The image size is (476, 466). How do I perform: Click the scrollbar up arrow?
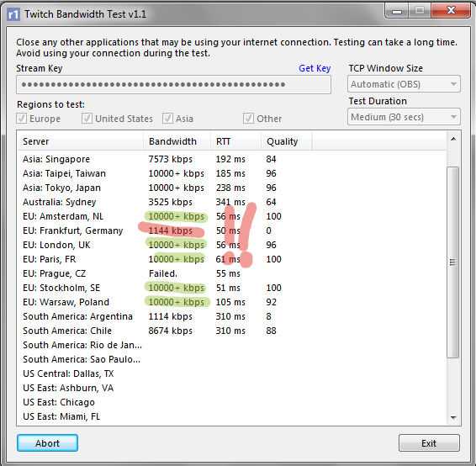453,140
